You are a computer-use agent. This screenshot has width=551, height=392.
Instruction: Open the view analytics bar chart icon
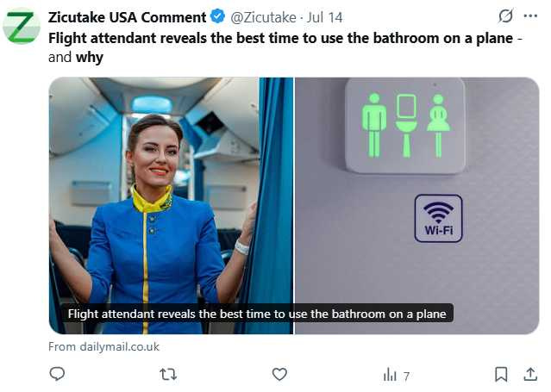coord(390,375)
